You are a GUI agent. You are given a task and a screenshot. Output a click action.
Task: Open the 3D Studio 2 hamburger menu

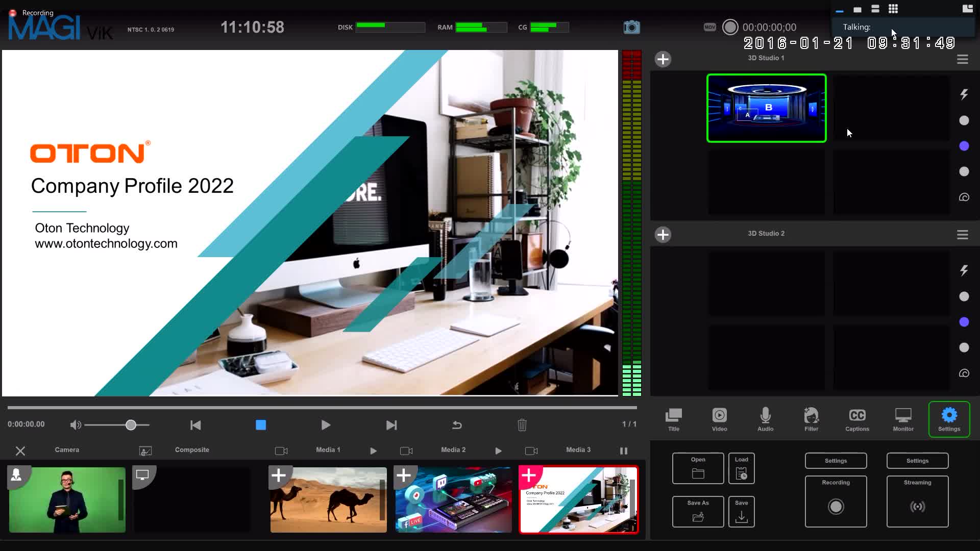(962, 235)
